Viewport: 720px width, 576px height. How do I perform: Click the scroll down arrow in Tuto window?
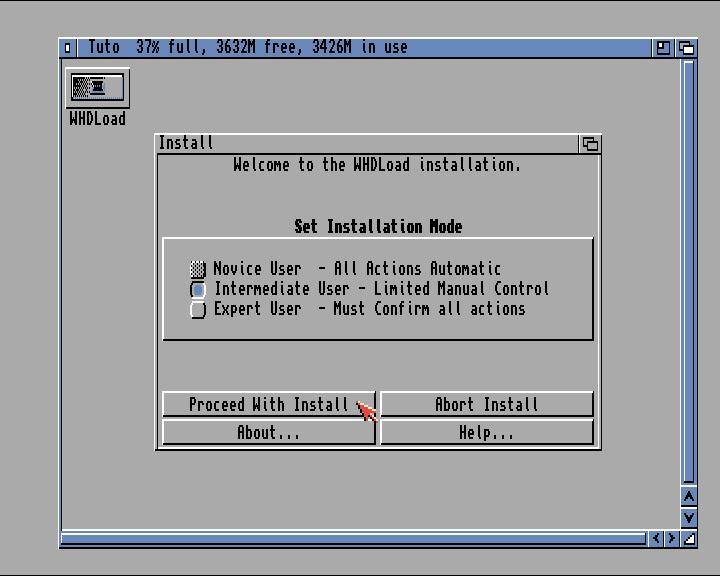[689, 518]
